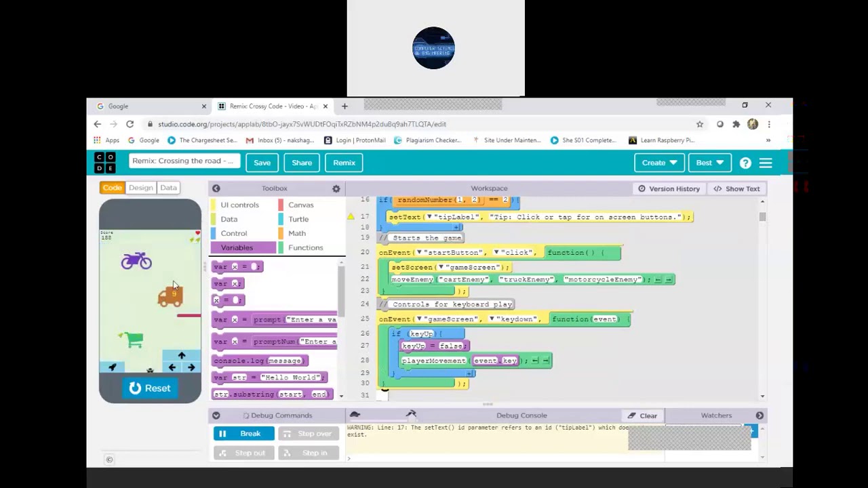The height and width of the screenshot is (488, 868).
Task: Collapse the Toolbox with the arrow icon
Action: pos(216,188)
